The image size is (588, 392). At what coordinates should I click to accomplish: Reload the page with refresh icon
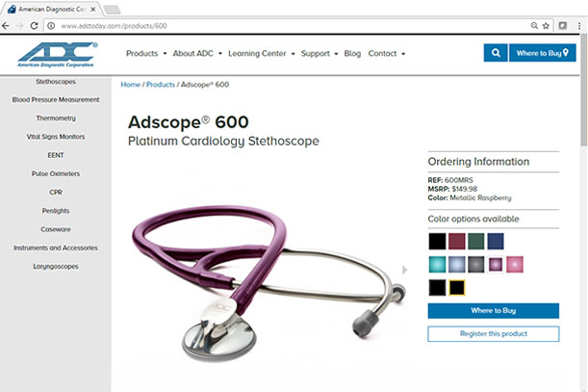(x=34, y=26)
